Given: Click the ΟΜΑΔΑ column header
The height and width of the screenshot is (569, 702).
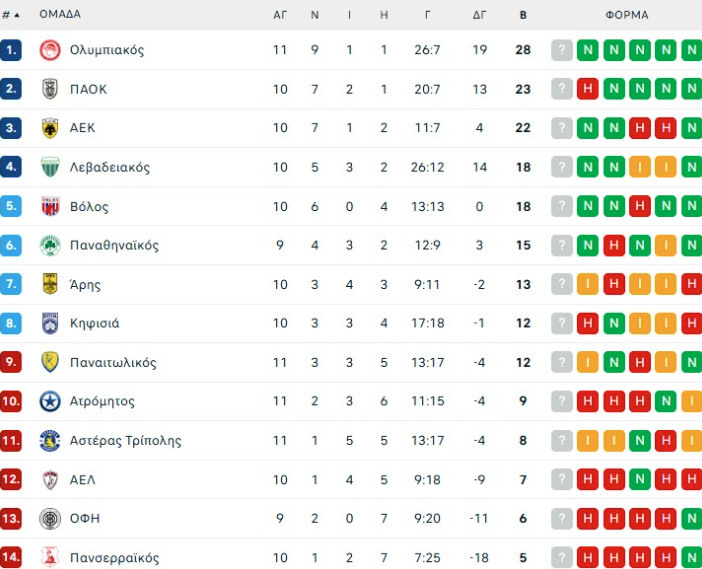Looking at the screenshot, I should [x=60, y=15].
